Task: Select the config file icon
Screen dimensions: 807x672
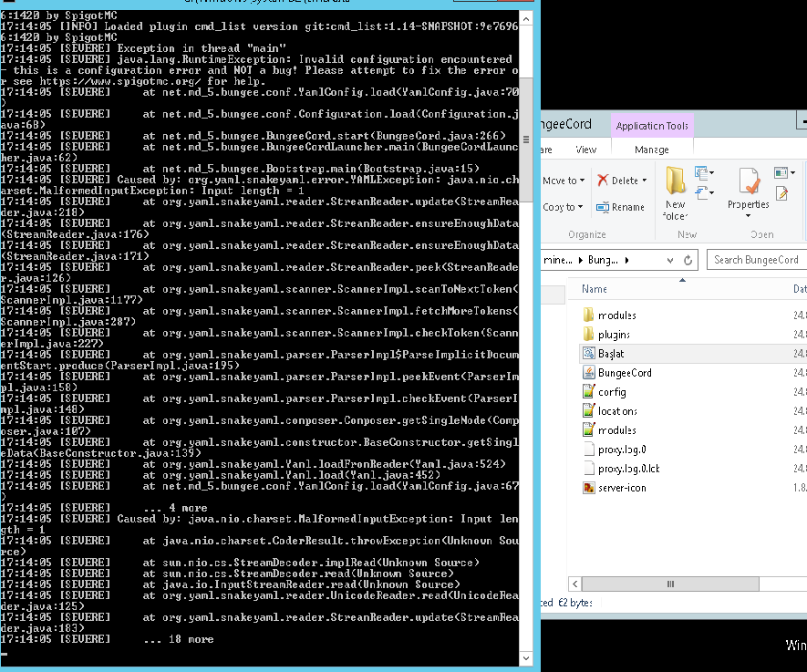Action: (x=588, y=391)
